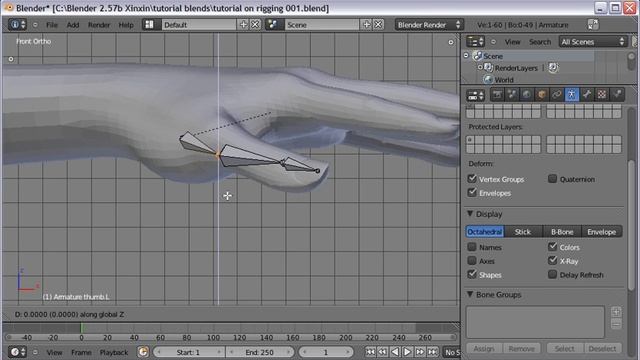Open the All Scenes display dropdown
The image size is (640, 360).
[x=593, y=42]
